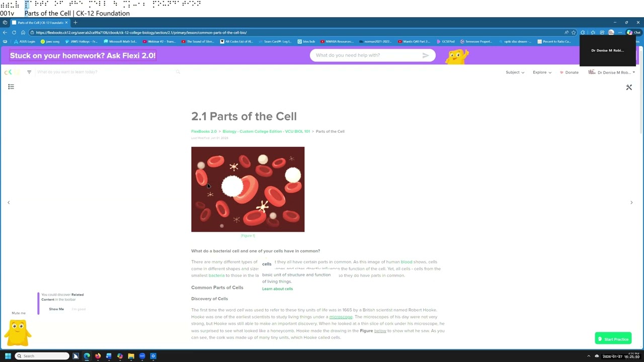Open a new browser tab
This screenshot has height=362, width=644.
click(75, 23)
